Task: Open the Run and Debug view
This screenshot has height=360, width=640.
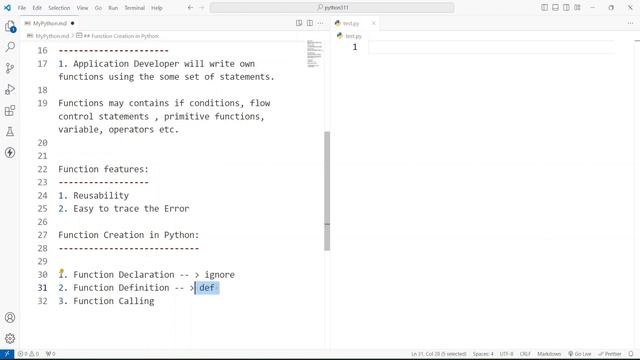Action: pyautogui.click(x=10, y=89)
